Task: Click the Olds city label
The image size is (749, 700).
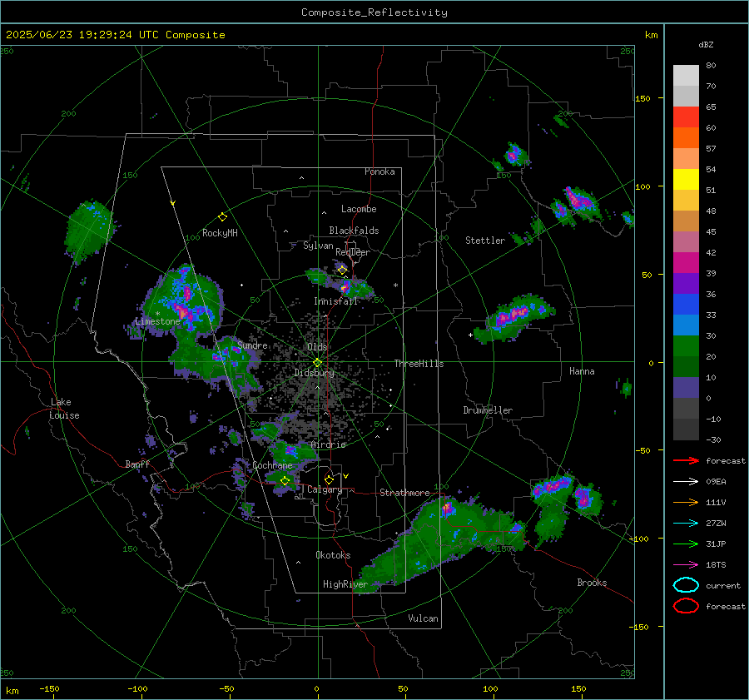Action: (317, 347)
